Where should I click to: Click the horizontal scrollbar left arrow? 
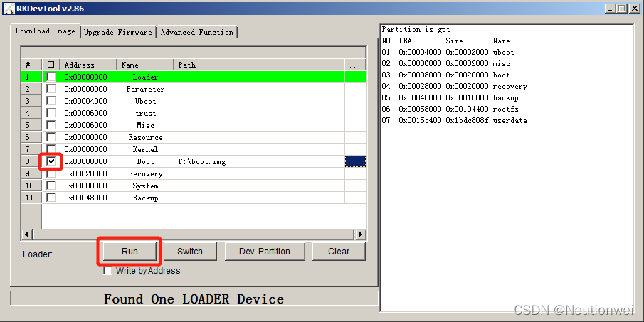point(27,235)
